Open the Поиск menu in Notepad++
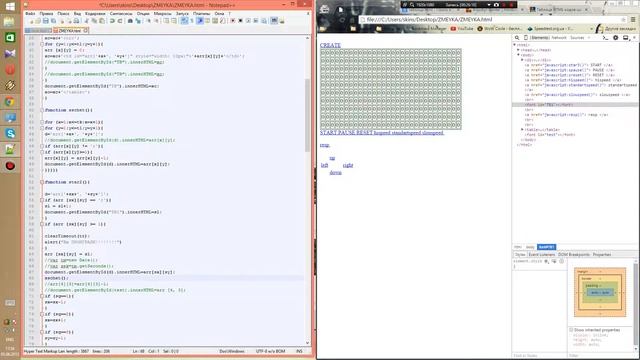Viewport: 640px width, 360px height. point(63,13)
